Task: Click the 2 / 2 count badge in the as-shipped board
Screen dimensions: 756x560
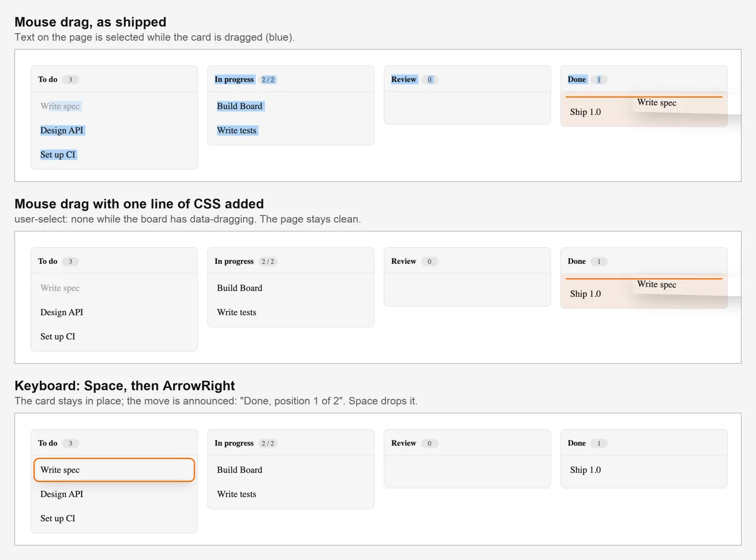Action: coord(268,80)
